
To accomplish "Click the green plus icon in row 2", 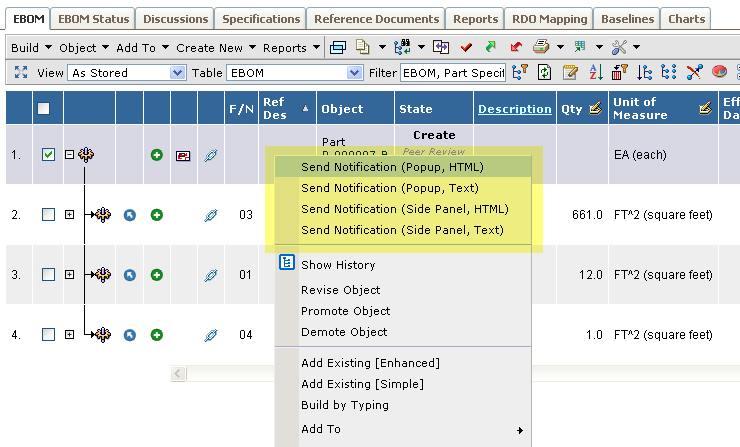I will (x=157, y=215).
